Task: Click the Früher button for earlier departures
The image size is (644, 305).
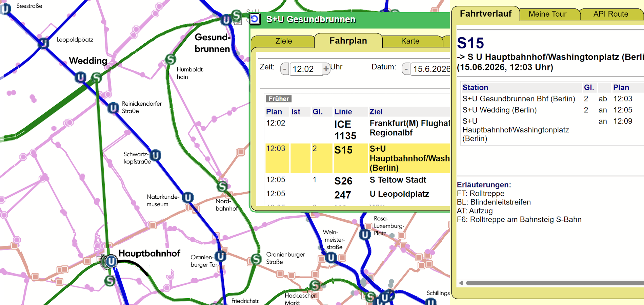Action: pos(279,99)
